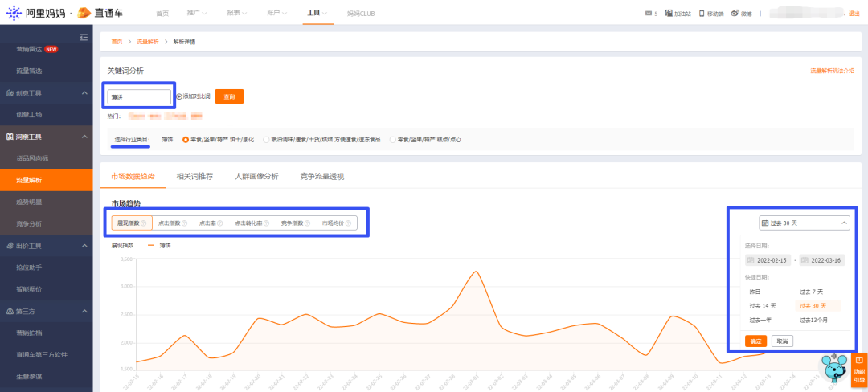Click the orange 查询 search button
This screenshot has width=868, height=392.
click(x=229, y=96)
